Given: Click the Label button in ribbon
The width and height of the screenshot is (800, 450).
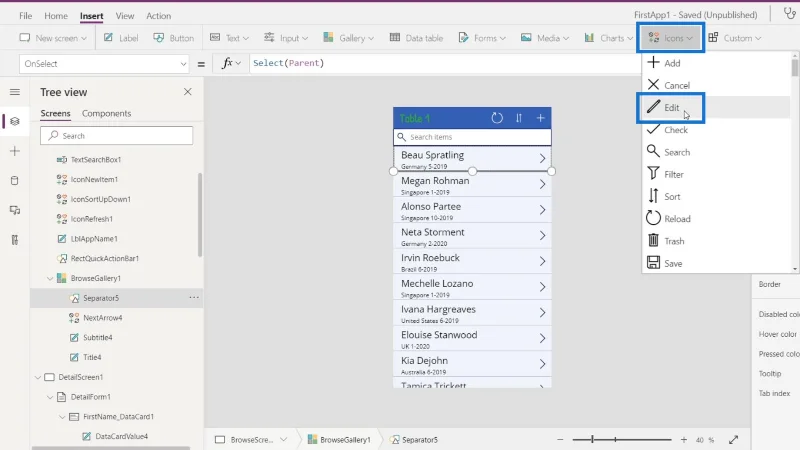Looking at the screenshot, I should 121,38.
